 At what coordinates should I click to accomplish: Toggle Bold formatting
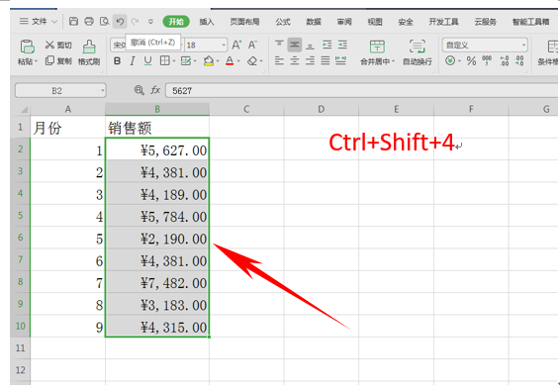[x=117, y=61]
